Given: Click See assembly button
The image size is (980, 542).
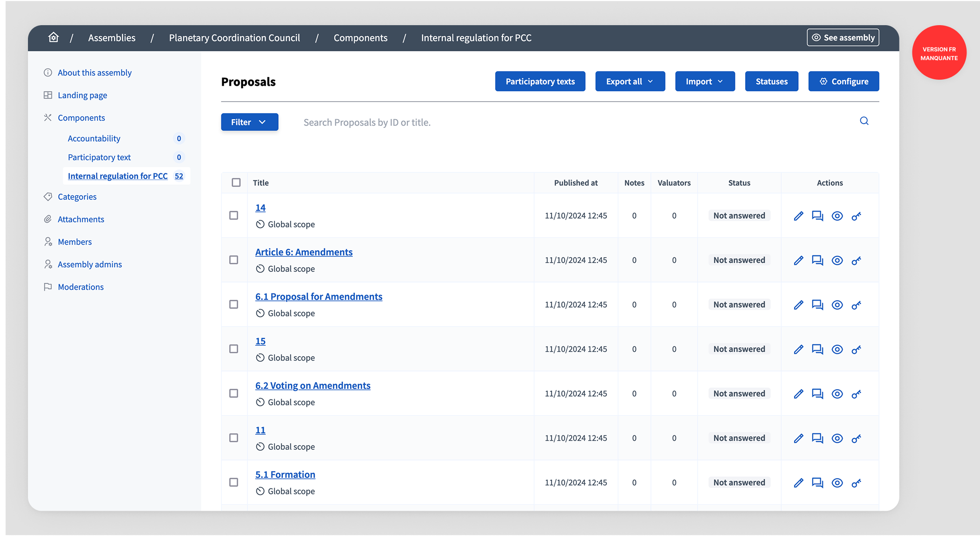Looking at the screenshot, I should point(843,38).
